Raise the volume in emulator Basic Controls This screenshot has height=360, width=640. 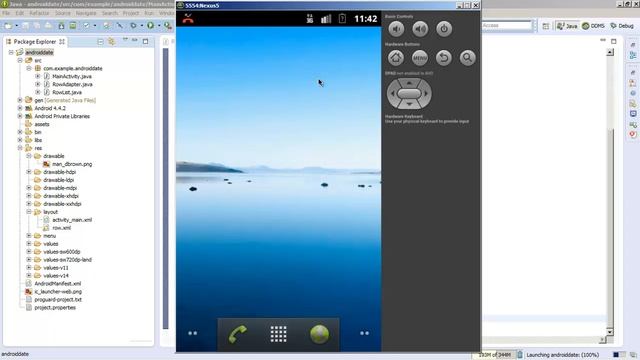(420, 29)
